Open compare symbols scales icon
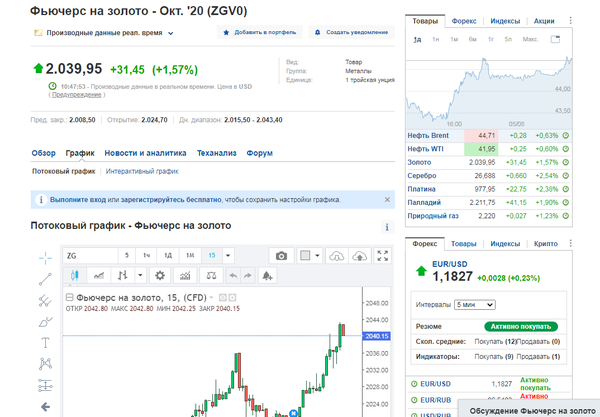 [x=211, y=275]
